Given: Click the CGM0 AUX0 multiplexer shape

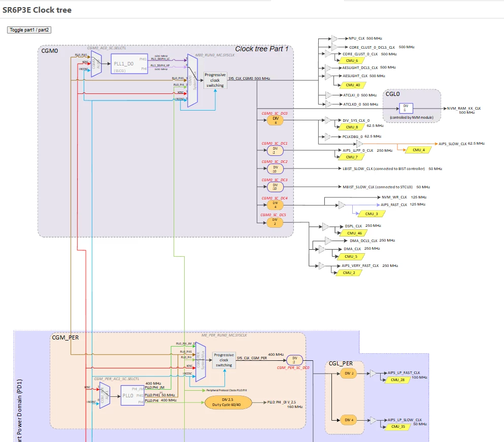Looking at the screenshot, I should [x=96, y=63].
